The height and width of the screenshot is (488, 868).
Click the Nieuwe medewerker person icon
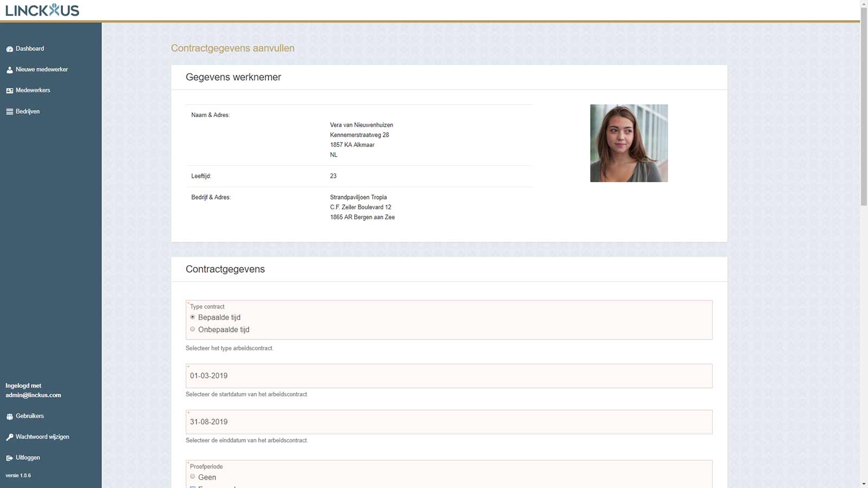click(x=9, y=70)
